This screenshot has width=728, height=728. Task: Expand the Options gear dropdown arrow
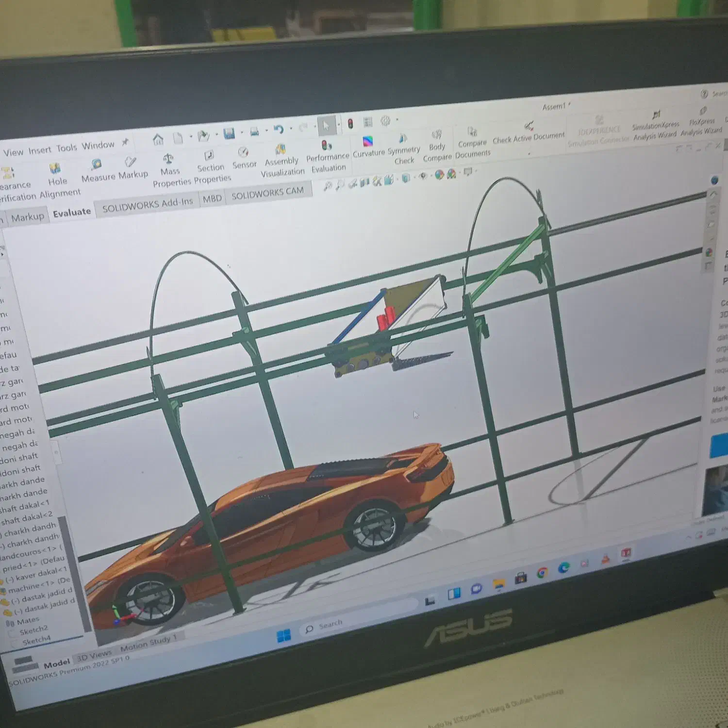397,119
